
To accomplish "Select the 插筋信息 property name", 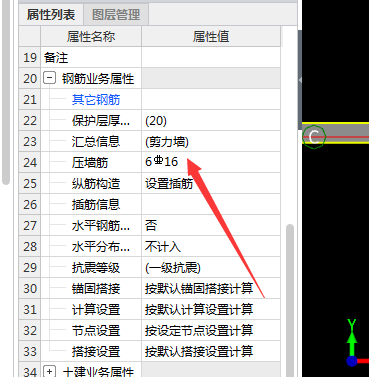I will (96, 205).
